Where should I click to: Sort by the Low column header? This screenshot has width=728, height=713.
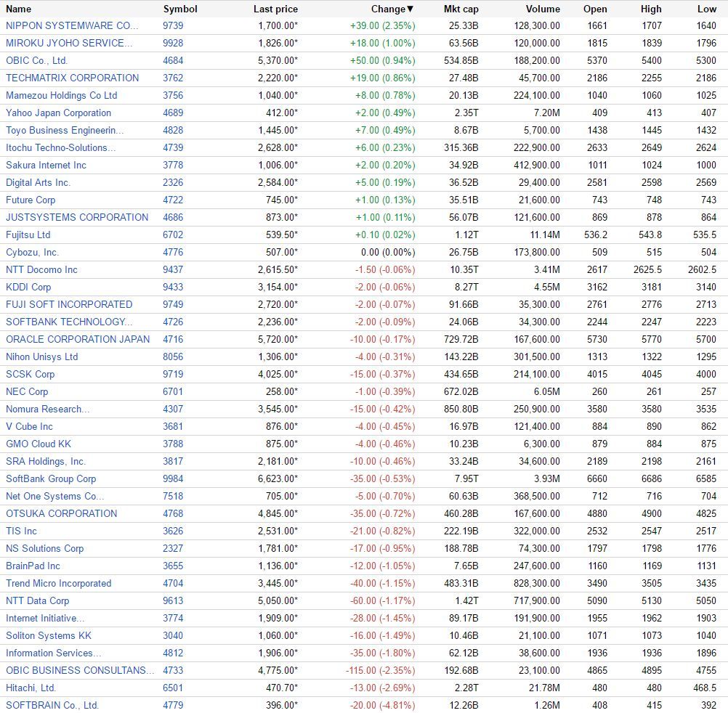coord(707,9)
